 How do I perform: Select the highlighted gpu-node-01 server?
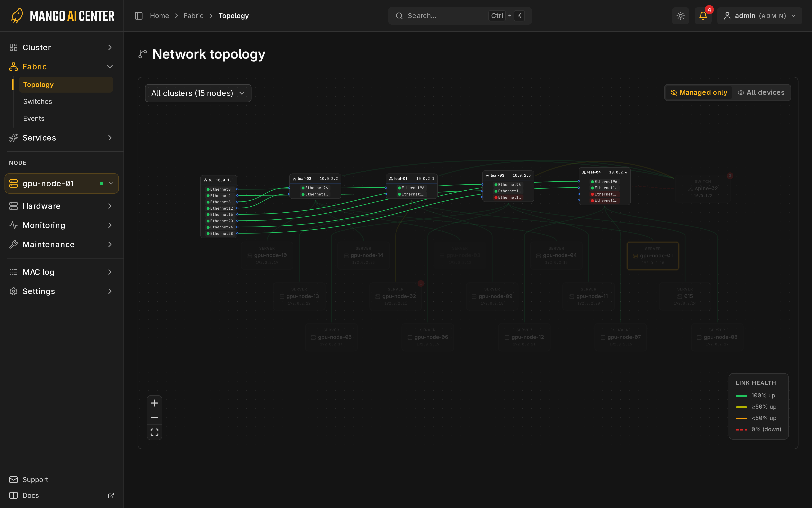(653, 256)
